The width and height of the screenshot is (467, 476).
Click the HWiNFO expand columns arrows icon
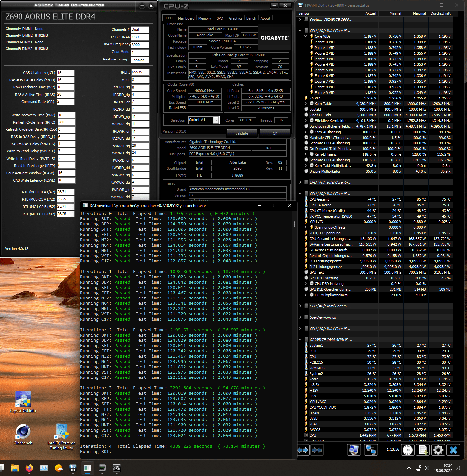tap(303, 450)
